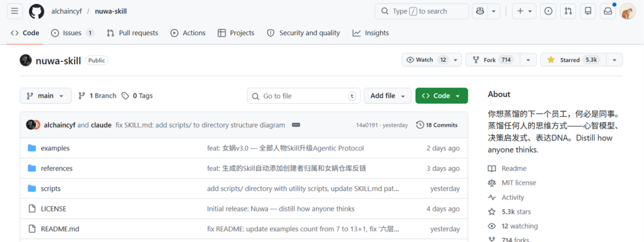Open repositories icon in top header

[588, 11]
